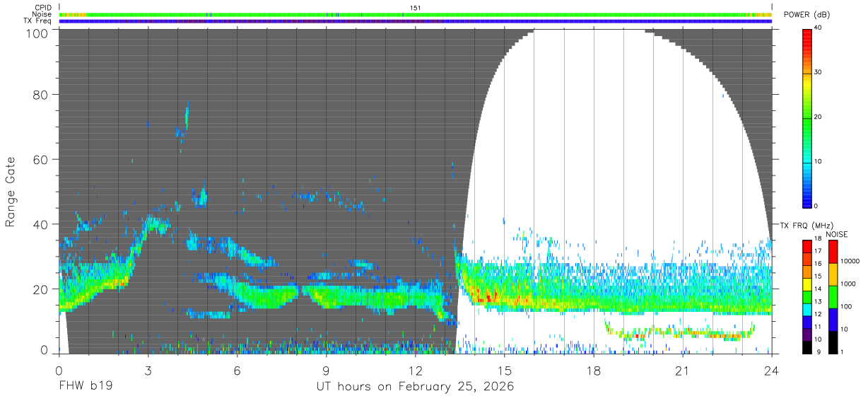Click the green TX FRQ segment between 13 and 14
The width and height of the screenshot is (868, 401).
point(807,297)
